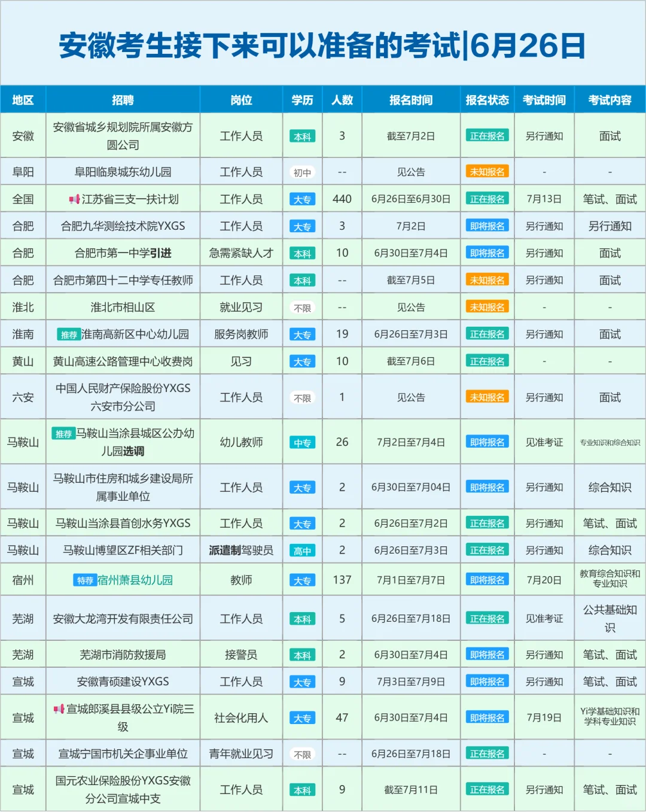The height and width of the screenshot is (812, 646).
Task: Select the 地区 column header
Action: point(23,100)
